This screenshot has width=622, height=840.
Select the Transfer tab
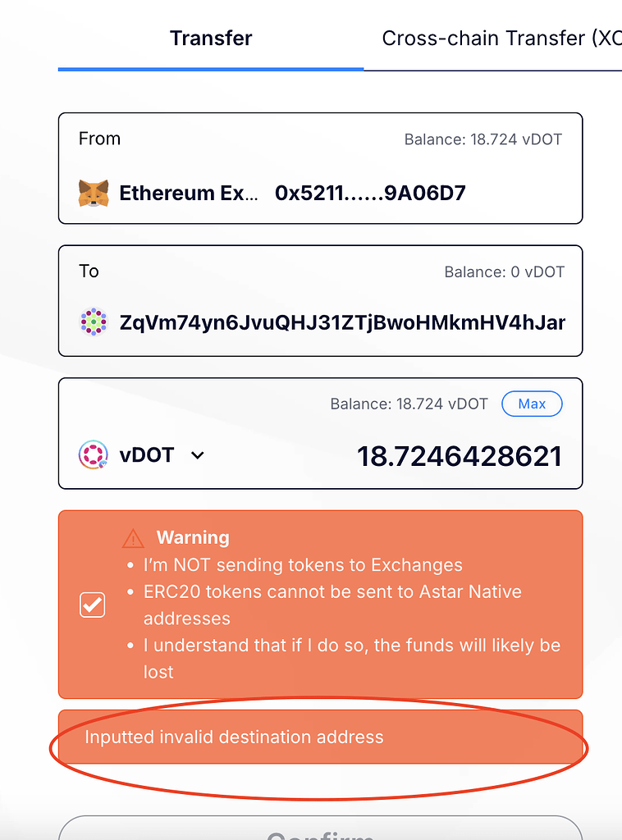coord(210,38)
